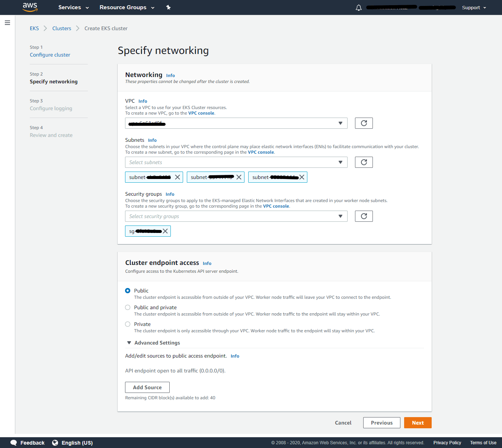Click 'API endpoint open to all traffic' text
502x448 pixels.
point(175,371)
